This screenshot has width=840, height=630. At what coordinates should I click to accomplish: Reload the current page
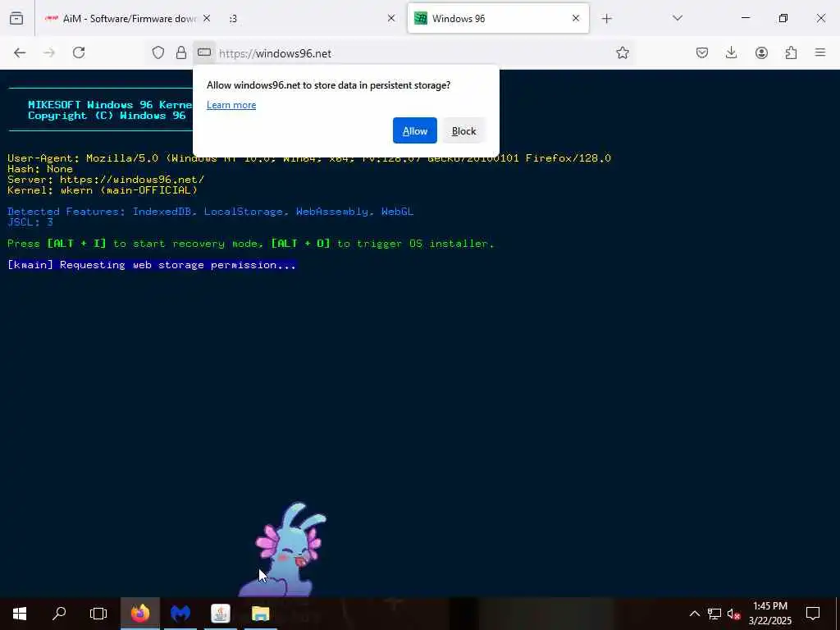(x=79, y=52)
